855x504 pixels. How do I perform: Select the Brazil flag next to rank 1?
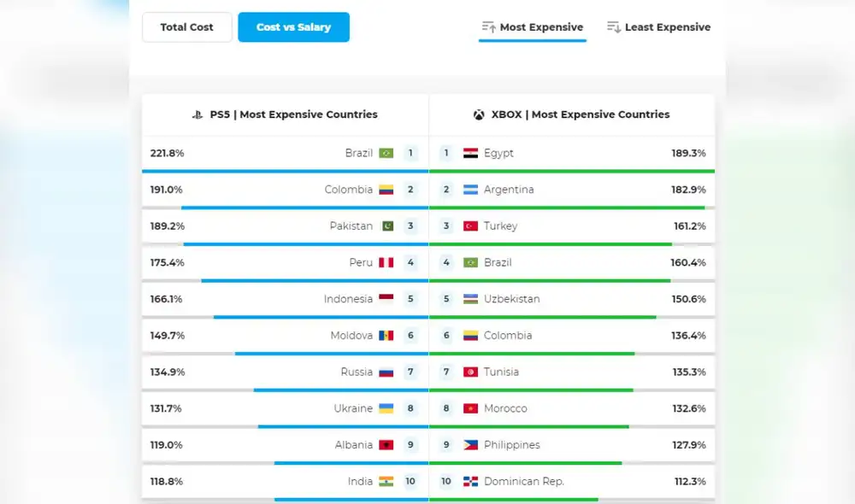pos(387,153)
